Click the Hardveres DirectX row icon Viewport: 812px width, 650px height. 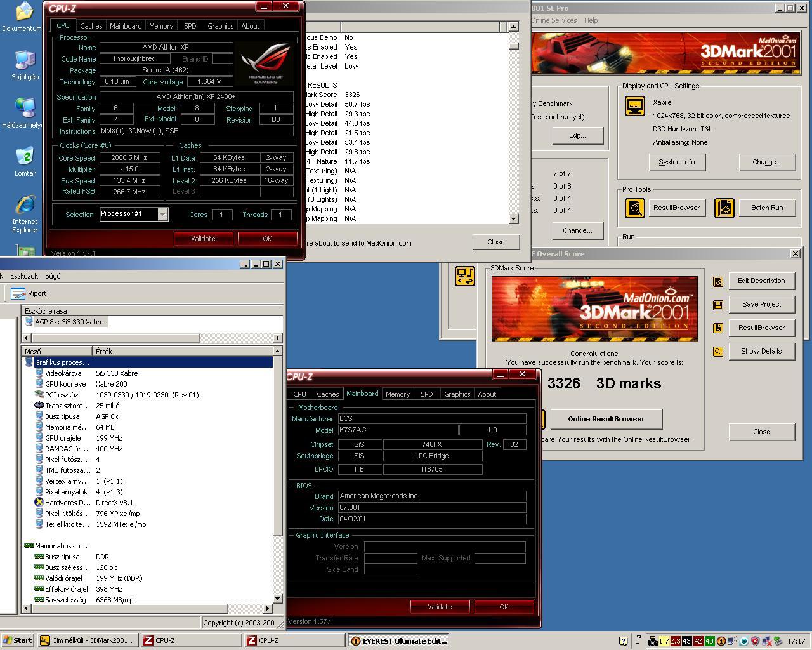click(x=39, y=503)
